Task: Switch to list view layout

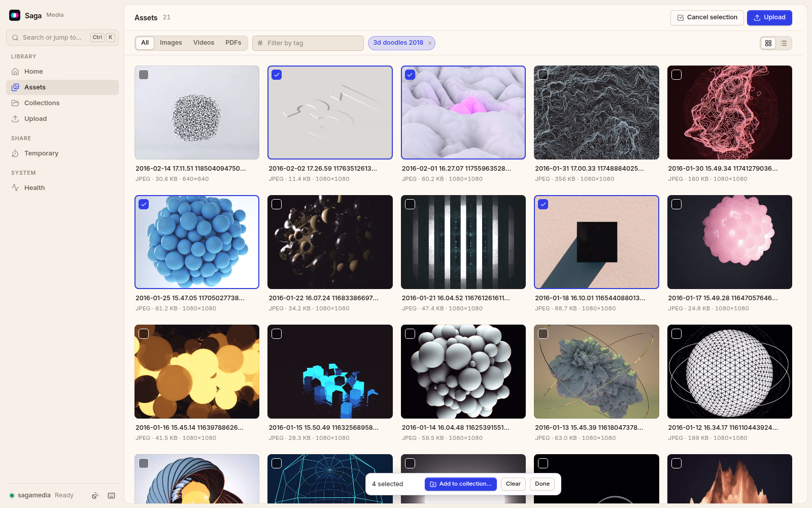Action: 784,43
